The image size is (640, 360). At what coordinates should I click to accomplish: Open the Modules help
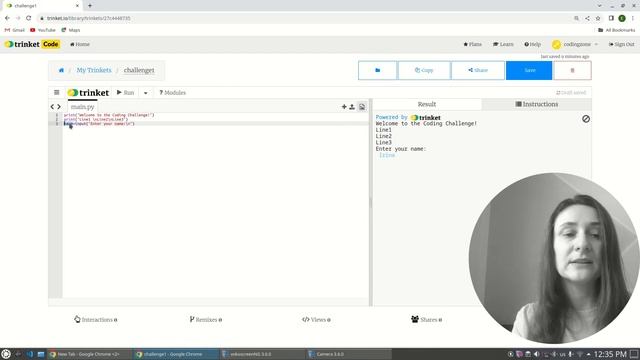pyautogui.click(x=172, y=93)
